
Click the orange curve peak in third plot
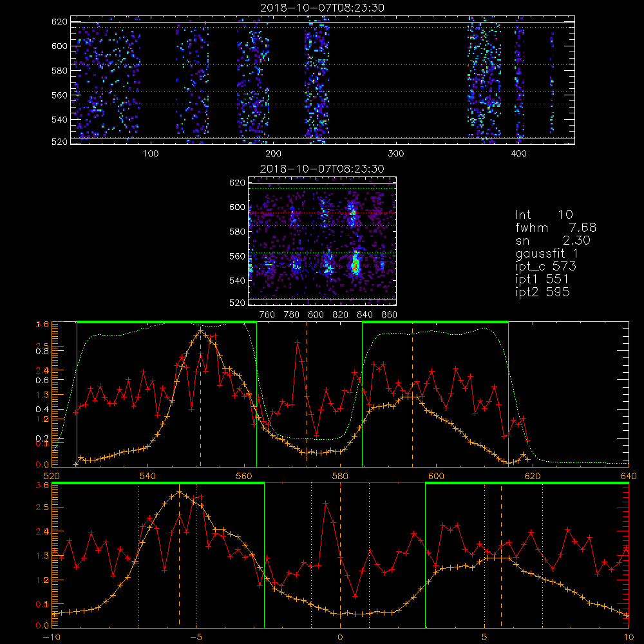[200, 330]
